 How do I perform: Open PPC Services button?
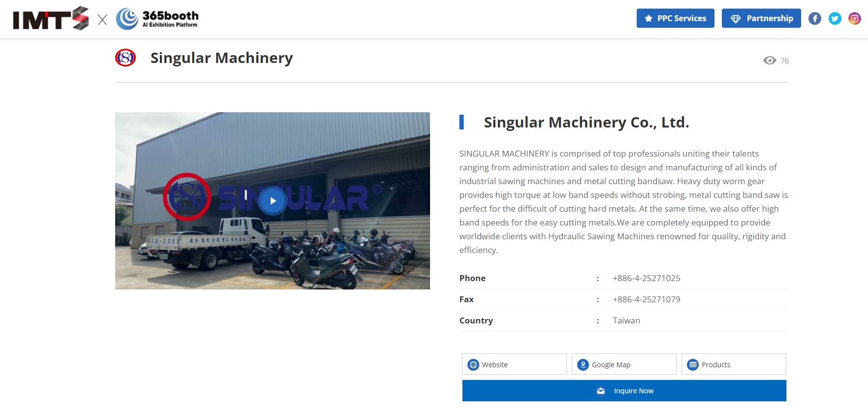[x=676, y=18]
